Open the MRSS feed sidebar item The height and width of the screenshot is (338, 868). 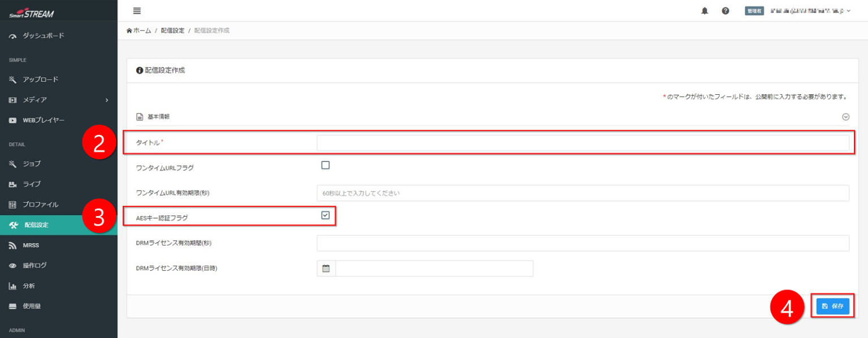coord(31,245)
